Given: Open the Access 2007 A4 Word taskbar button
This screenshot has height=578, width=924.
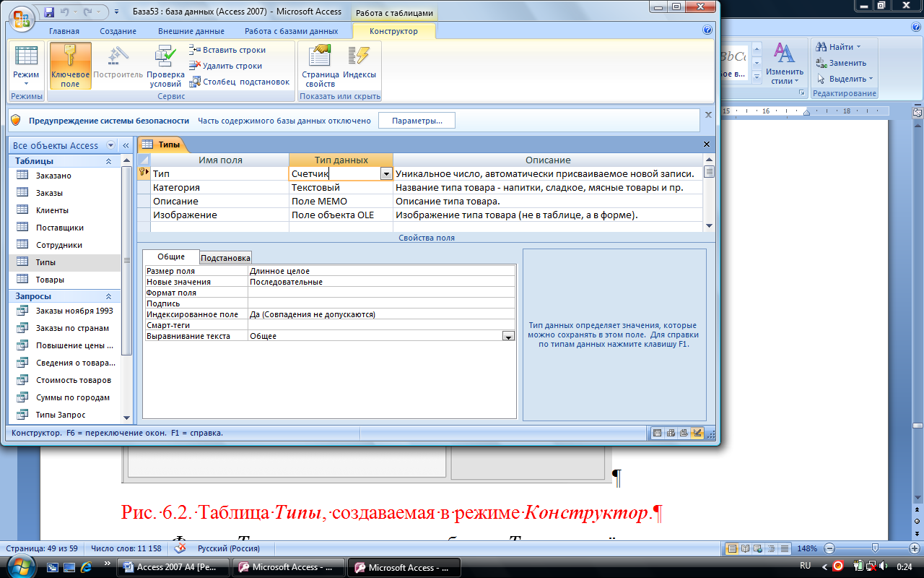Looking at the screenshot, I should [174, 567].
